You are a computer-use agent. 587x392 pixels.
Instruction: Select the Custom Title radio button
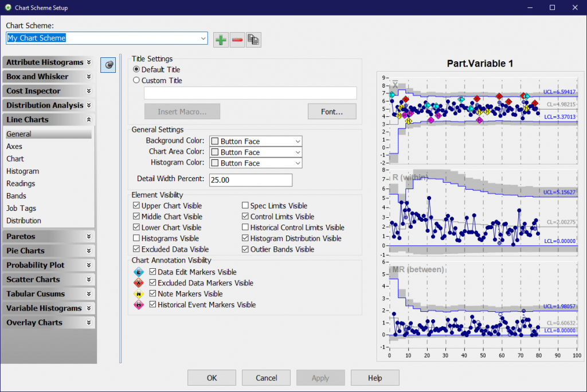136,81
